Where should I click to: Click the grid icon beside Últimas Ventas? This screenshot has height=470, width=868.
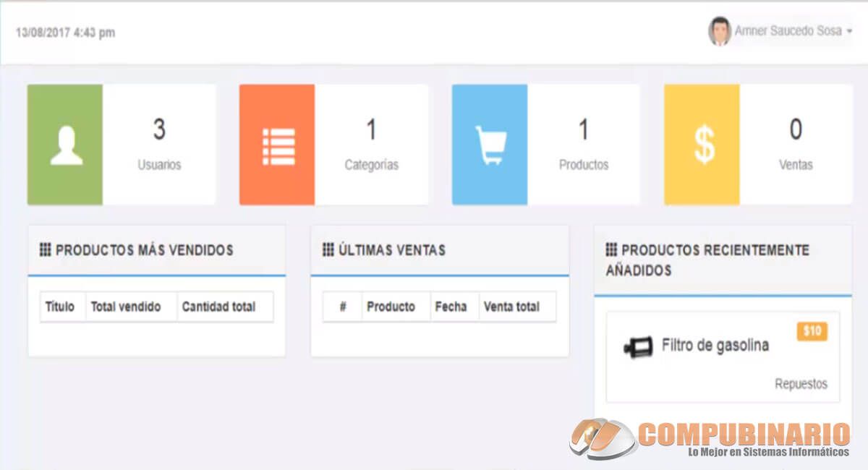pos(328,250)
